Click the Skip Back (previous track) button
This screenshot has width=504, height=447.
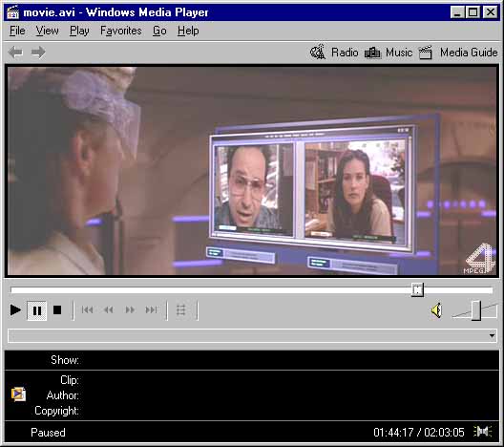(87, 310)
